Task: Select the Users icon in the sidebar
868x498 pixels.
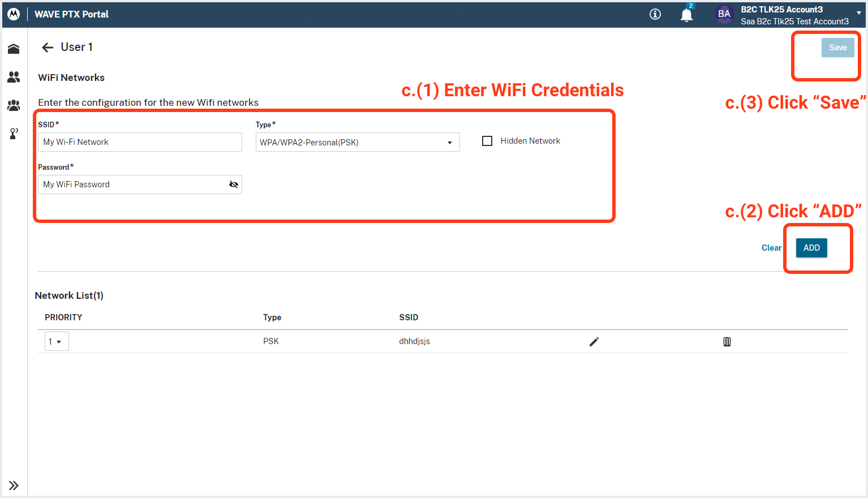Action: (x=14, y=77)
